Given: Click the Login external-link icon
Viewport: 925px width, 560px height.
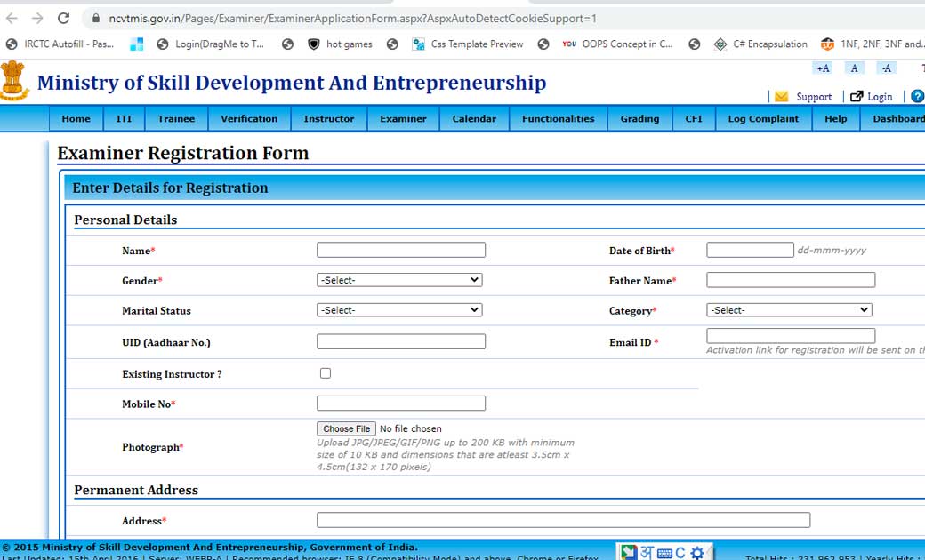Looking at the screenshot, I should 857,96.
